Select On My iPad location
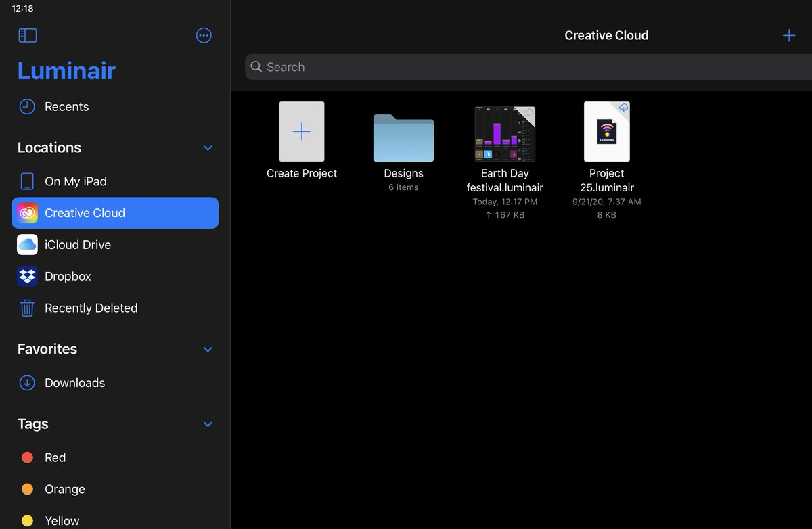812x529 pixels. 116,181
